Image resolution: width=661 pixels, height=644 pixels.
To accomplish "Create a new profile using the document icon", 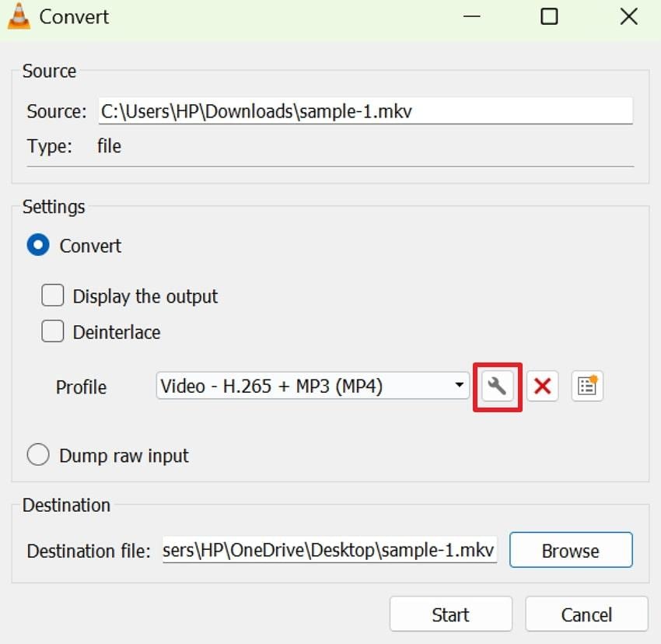I will [x=587, y=387].
